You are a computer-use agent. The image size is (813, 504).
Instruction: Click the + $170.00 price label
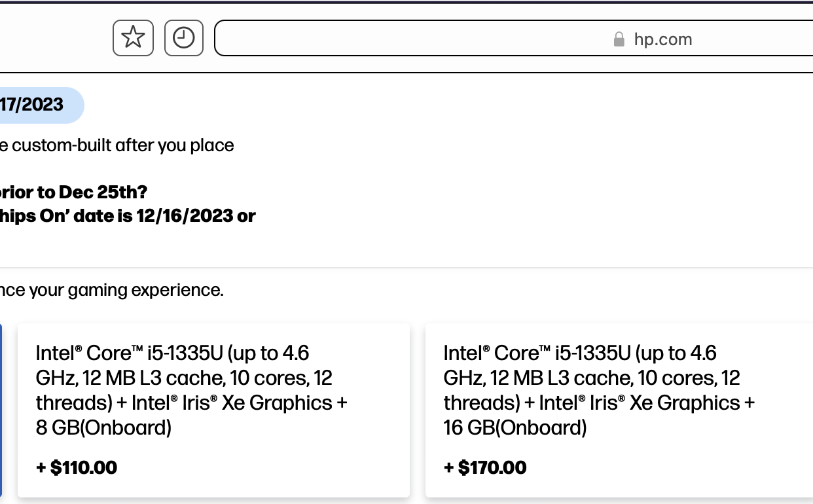484,467
